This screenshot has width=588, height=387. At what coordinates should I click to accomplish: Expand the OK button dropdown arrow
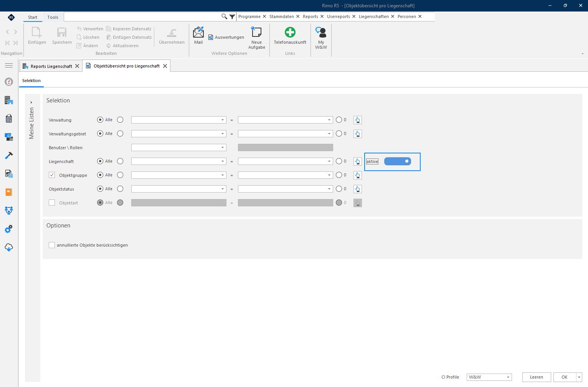(579, 377)
